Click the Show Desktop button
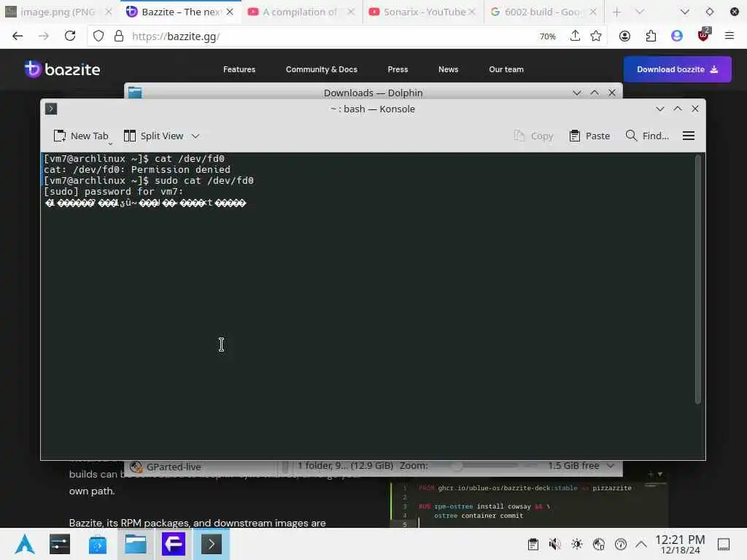The height and width of the screenshot is (560, 747). coord(724,544)
